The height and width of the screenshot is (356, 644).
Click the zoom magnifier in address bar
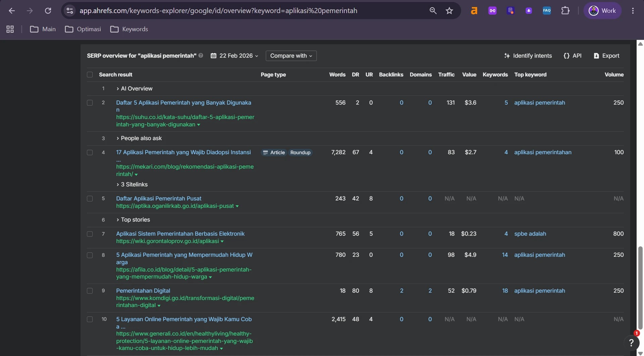433,11
